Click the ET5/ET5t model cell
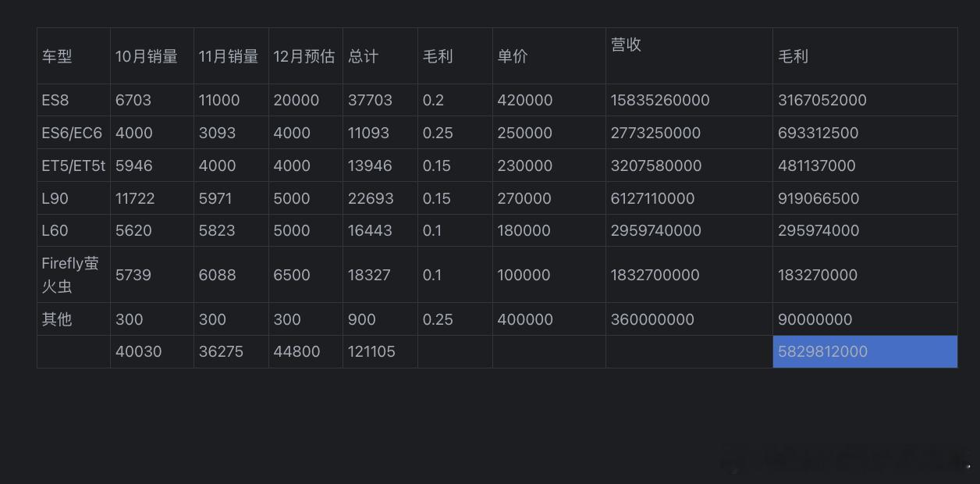Viewport: 980px width, 484px height. click(x=73, y=165)
